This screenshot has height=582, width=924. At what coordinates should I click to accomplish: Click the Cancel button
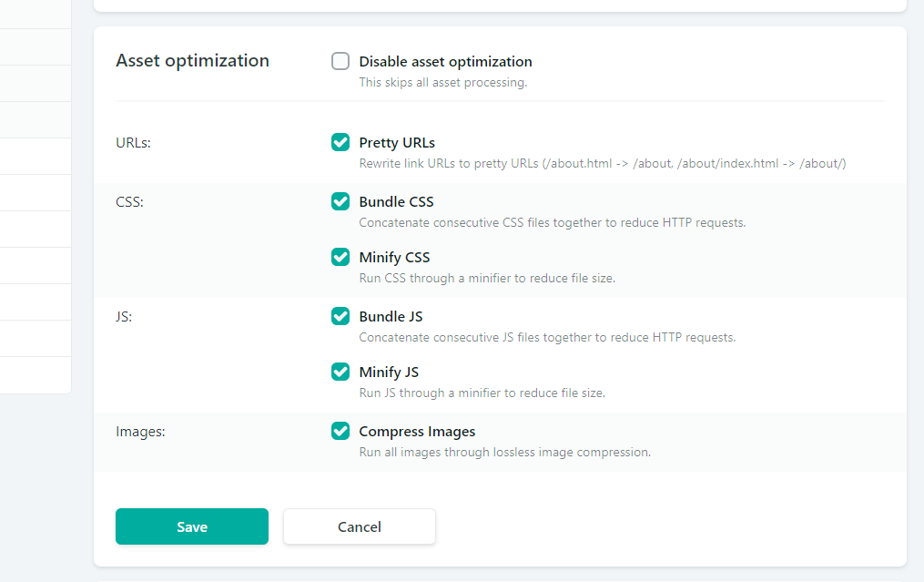360,526
